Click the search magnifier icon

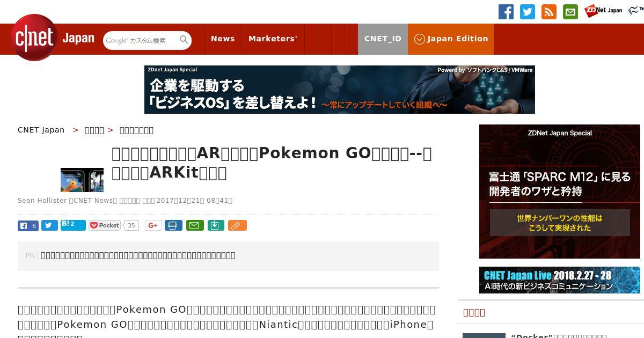184,40
